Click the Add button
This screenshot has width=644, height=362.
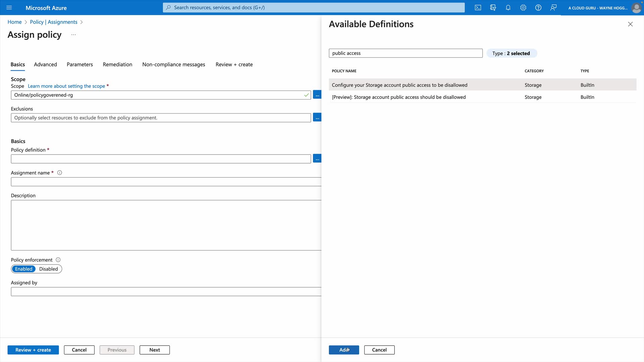[x=344, y=350]
